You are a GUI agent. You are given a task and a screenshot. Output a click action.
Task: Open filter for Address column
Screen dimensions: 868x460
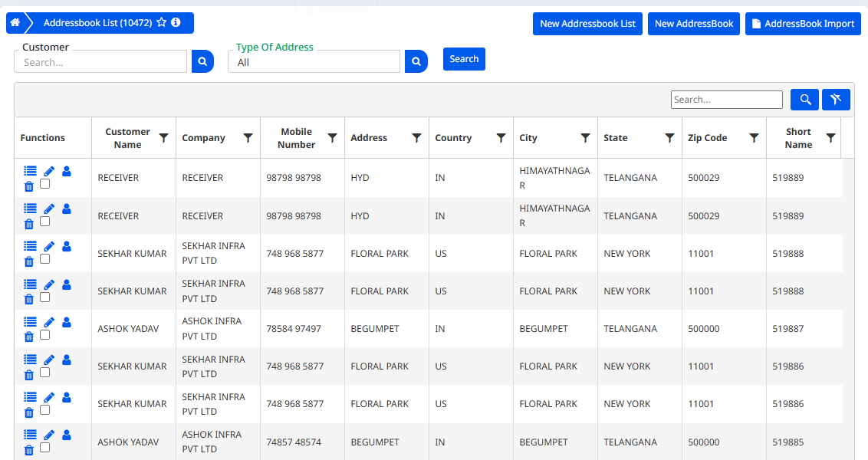(417, 138)
